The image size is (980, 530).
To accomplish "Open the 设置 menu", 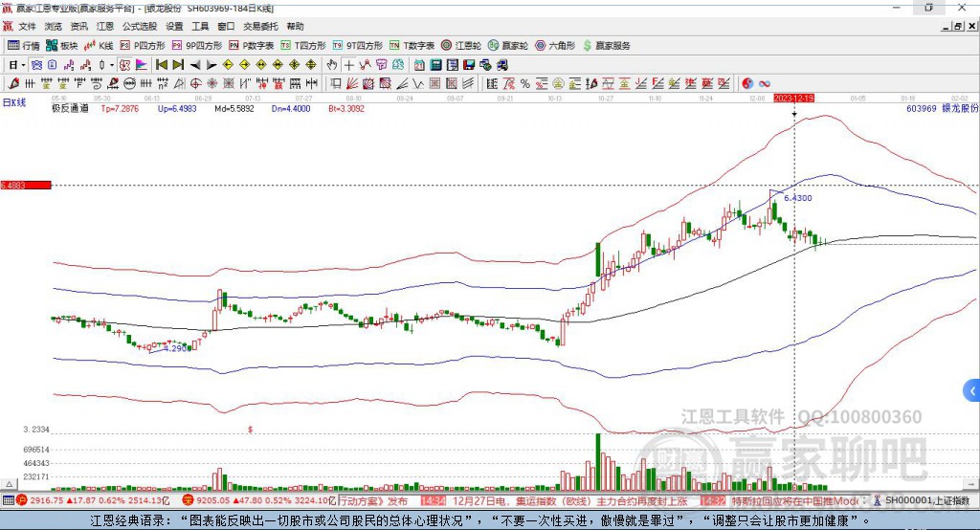I will click(174, 26).
